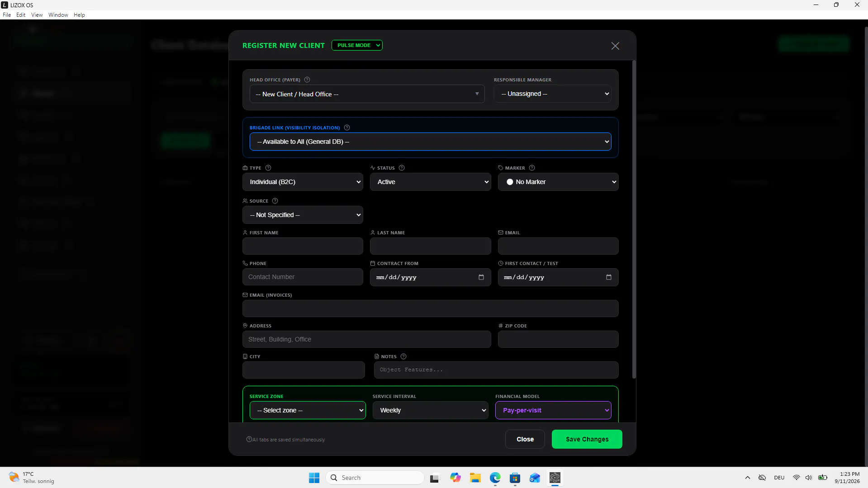868x488 pixels.
Task: Open the weather widget in the taskbar
Action: point(32,478)
